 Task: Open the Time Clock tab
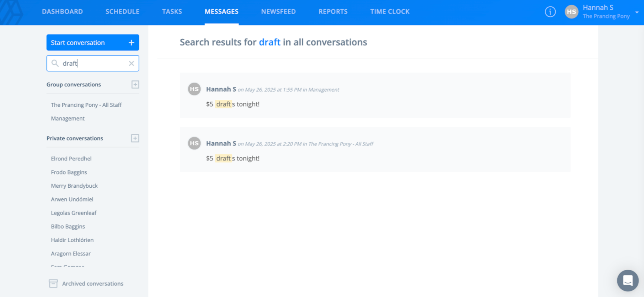390,12
